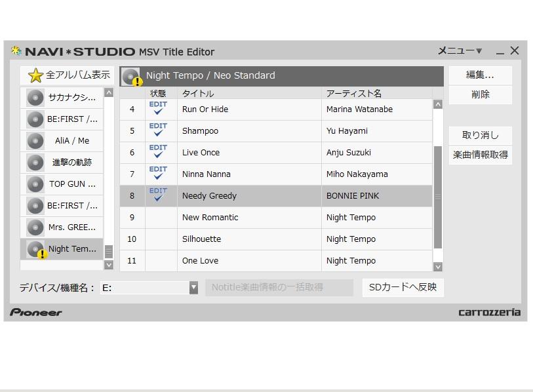Click EDIT status icon for Shampoo
Viewport: 533px width, 392px height.
point(158,130)
